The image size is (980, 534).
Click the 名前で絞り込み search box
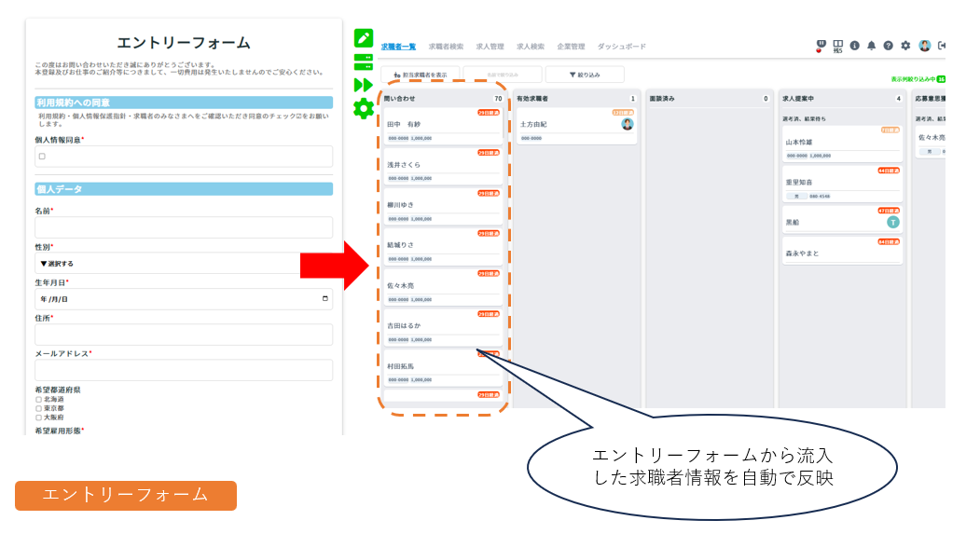503,75
